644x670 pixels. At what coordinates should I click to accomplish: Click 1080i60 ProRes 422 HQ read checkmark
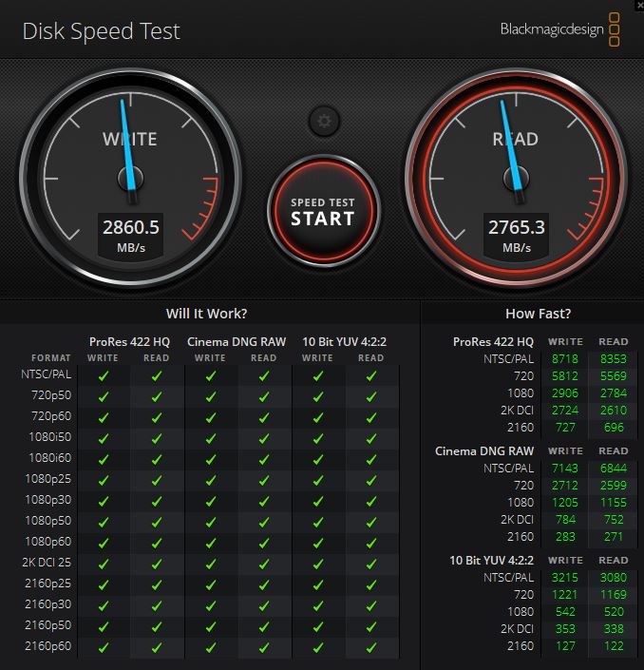point(157,460)
